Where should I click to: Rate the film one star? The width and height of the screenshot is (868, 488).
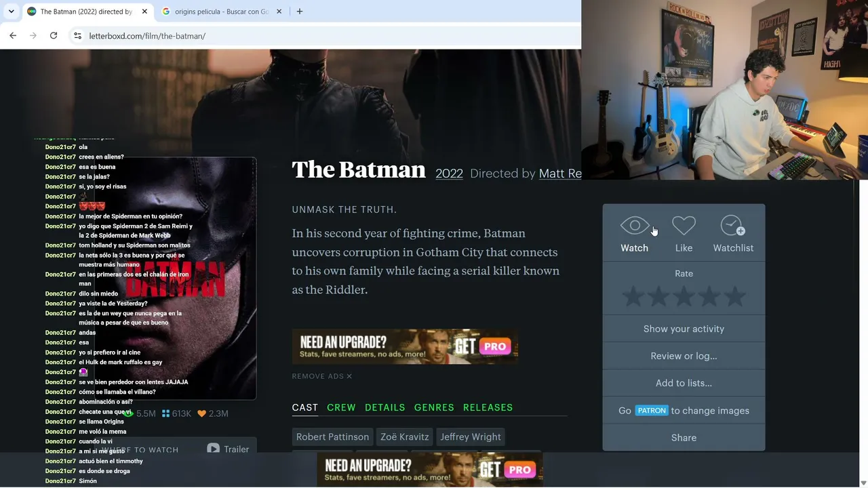tap(633, 297)
